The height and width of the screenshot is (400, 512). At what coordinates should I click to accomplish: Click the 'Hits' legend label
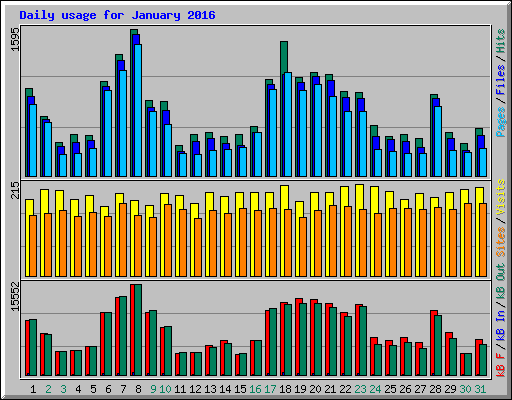pos(501,41)
